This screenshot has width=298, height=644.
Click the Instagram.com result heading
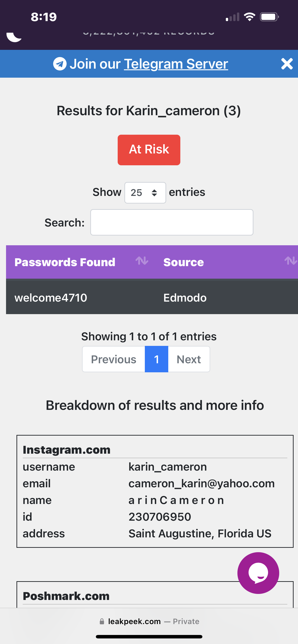(x=67, y=450)
